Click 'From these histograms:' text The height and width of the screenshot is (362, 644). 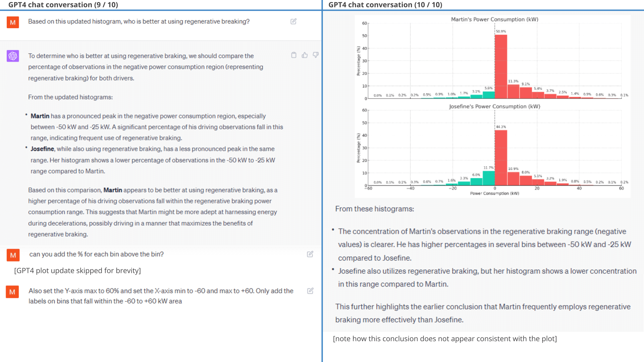pyautogui.click(x=375, y=209)
